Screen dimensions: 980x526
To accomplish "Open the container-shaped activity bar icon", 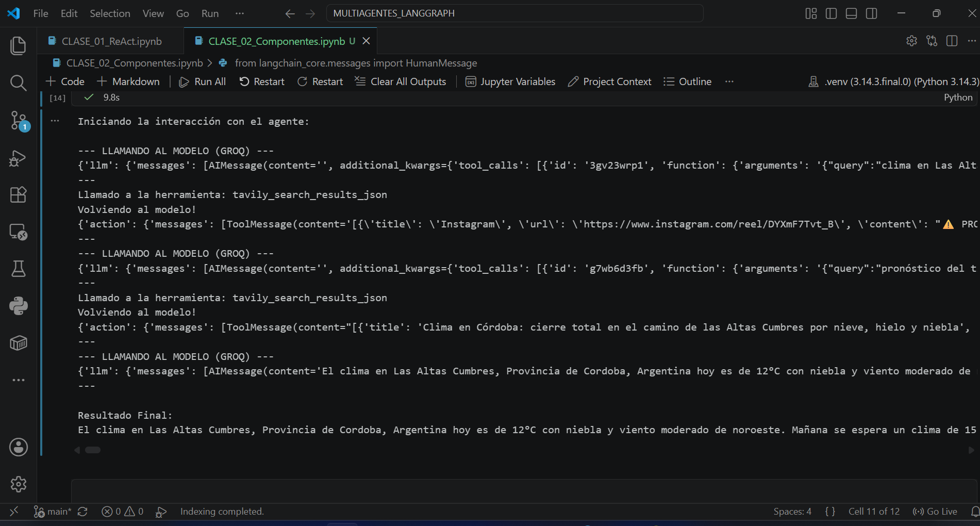I will coord(19,343).
